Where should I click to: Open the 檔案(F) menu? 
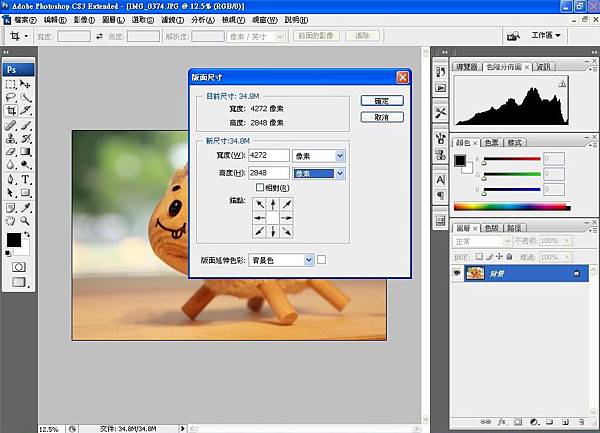tap(25, 20)
